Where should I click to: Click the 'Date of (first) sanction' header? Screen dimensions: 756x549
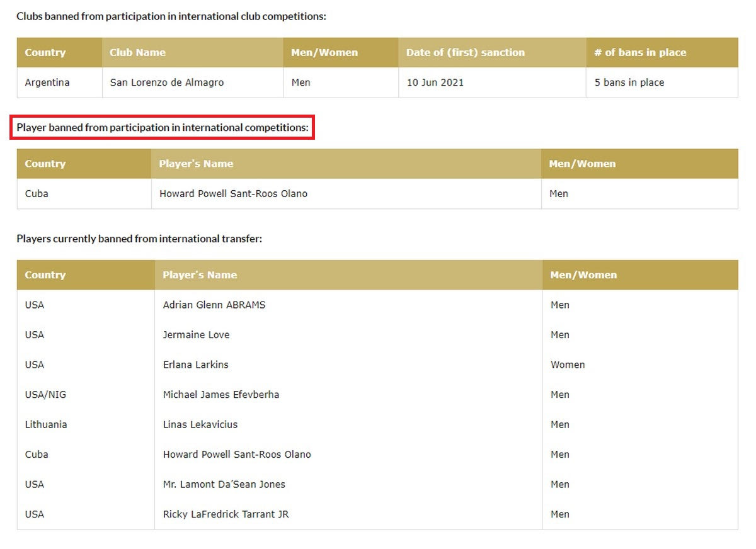point(465,53)
